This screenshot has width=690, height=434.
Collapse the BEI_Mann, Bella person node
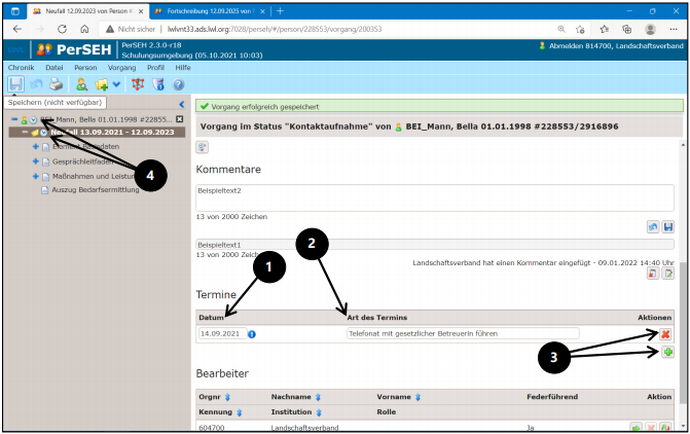click(x=15, y=119)
